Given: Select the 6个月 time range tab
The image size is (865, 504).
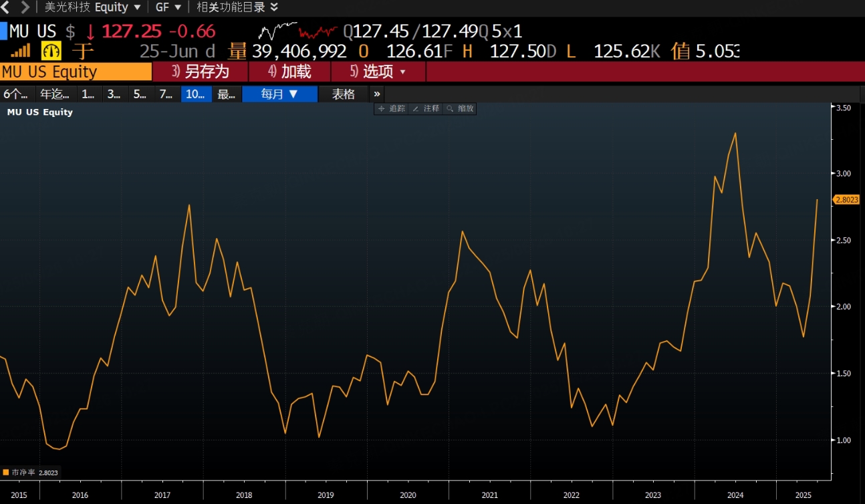Looking at the screenshot, I should tap(16, 94).
